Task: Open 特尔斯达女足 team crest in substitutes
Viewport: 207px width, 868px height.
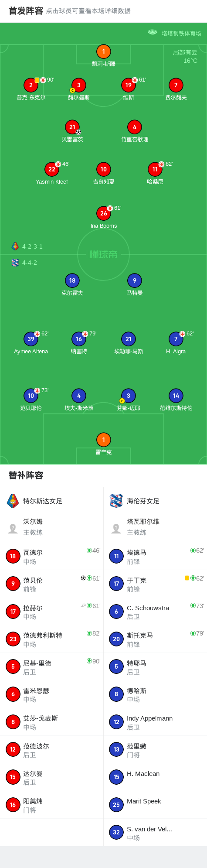Action: 13,501
